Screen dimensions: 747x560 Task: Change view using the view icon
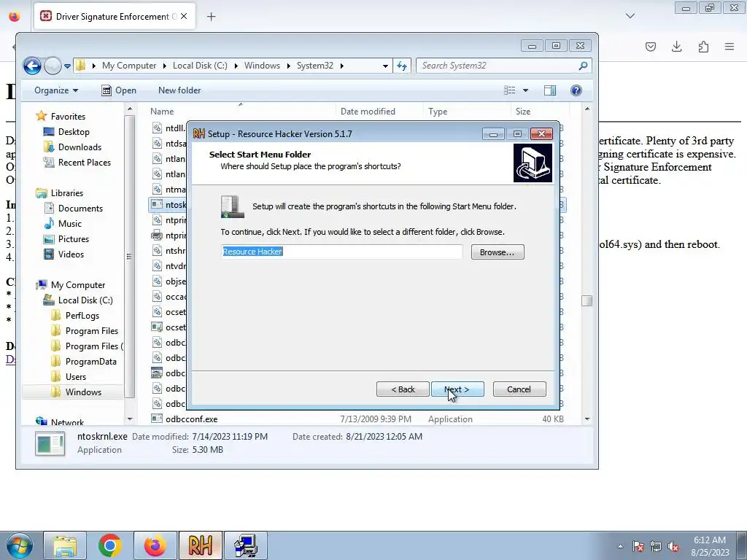pyautogui.click(x=510, y=90)
